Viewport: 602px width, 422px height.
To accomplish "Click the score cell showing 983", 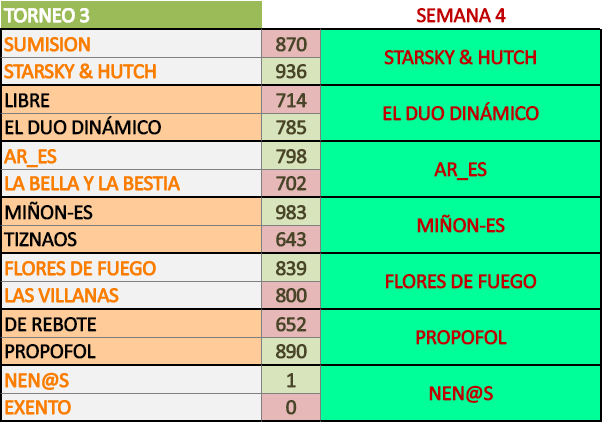I will tap(290, 212).
